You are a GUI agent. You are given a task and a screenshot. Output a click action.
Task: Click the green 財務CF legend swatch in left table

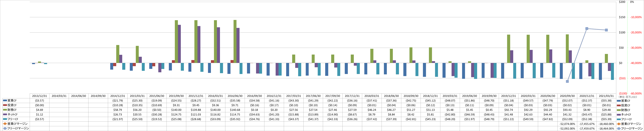click(x=5, y=110)
